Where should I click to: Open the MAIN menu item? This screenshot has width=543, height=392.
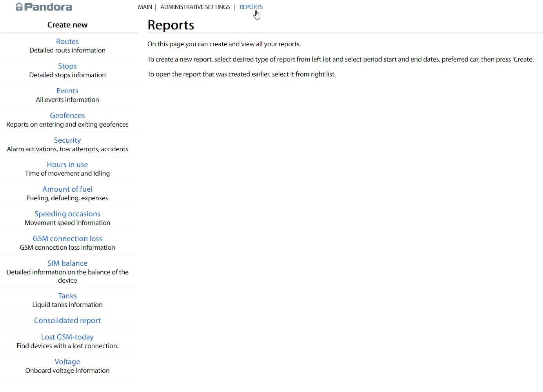[x=145, y=7]
